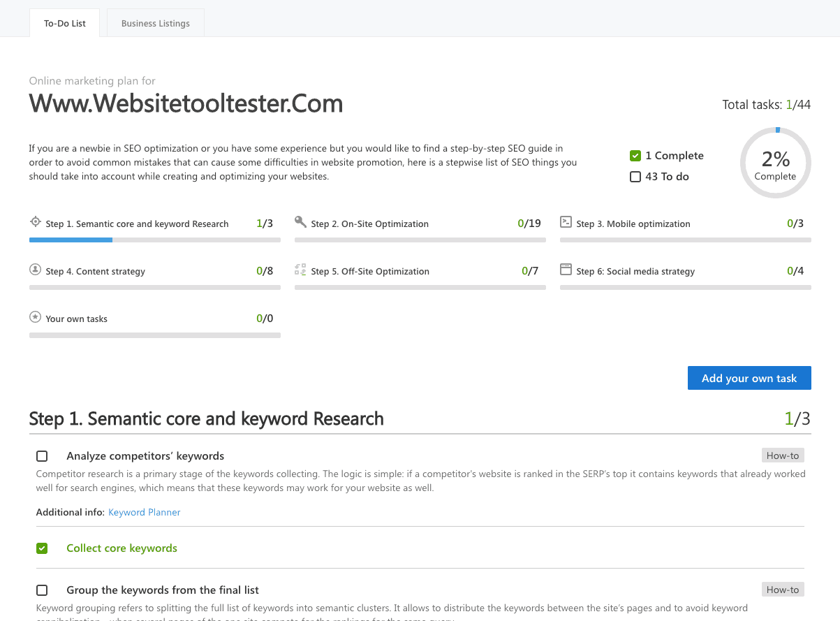This screenshot has height=621, width=840.
Task: Click the terminal icon for Mobile optimization
Action: 566,222
